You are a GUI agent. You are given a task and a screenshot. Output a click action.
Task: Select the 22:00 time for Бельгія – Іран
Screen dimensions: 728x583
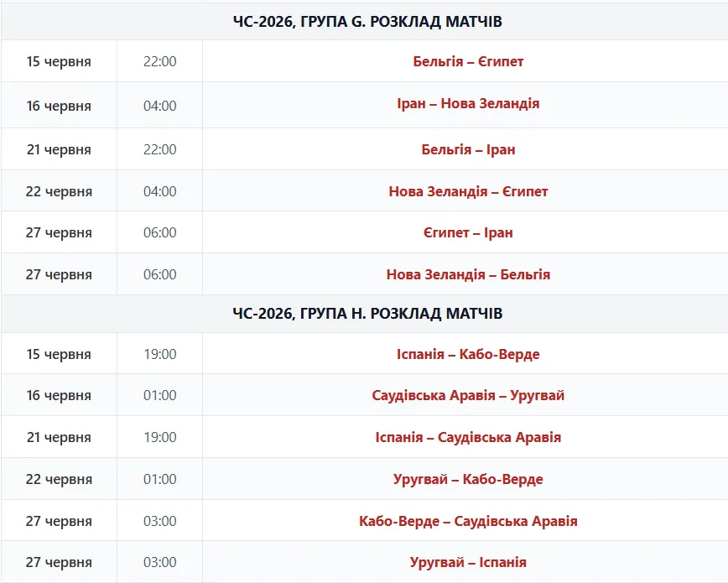point(159,149)
